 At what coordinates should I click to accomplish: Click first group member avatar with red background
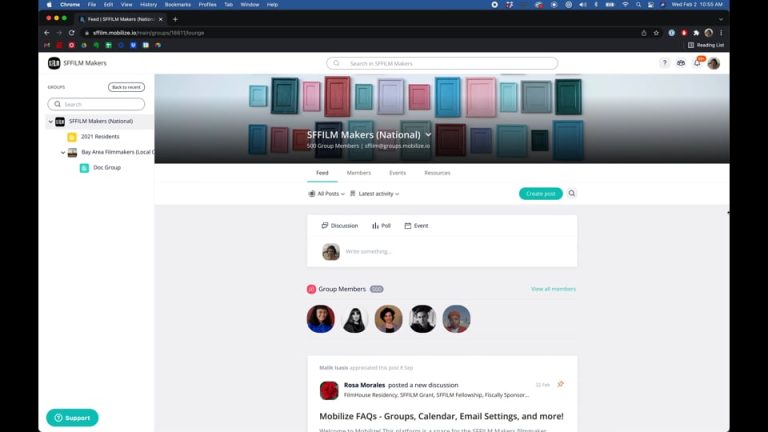[x=321, y=319]
